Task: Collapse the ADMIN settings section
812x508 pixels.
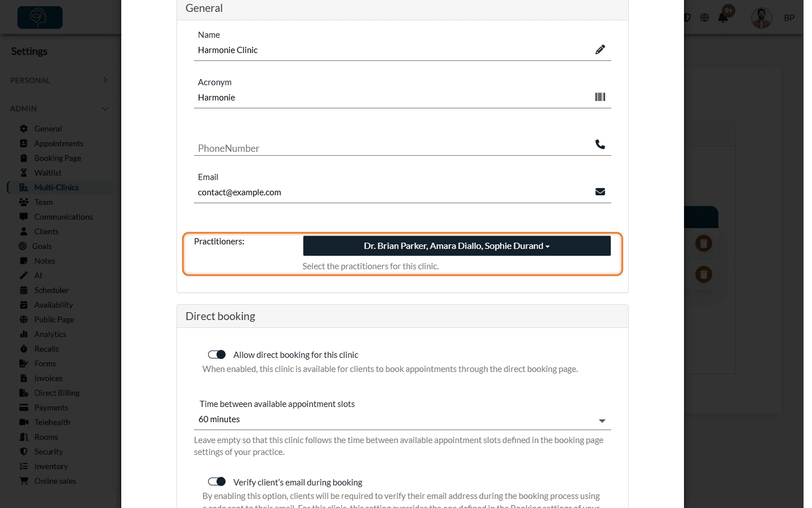Action: point(59,108)
